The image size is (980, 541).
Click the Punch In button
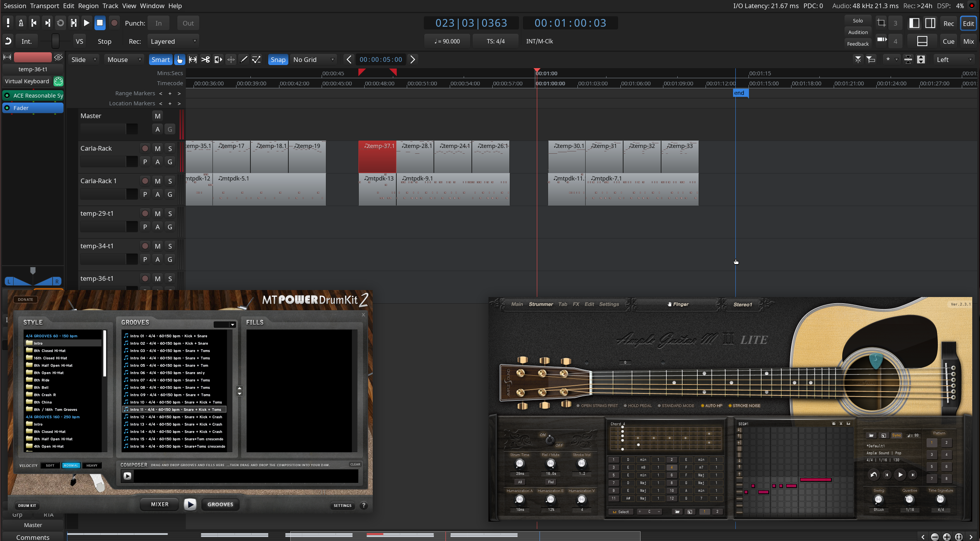(x=159, y=23)
